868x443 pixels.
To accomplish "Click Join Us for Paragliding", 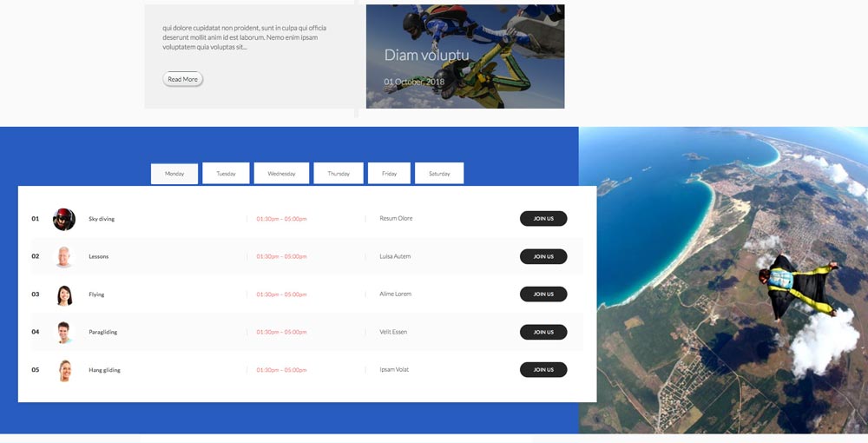I will click(x=543, y=332).
